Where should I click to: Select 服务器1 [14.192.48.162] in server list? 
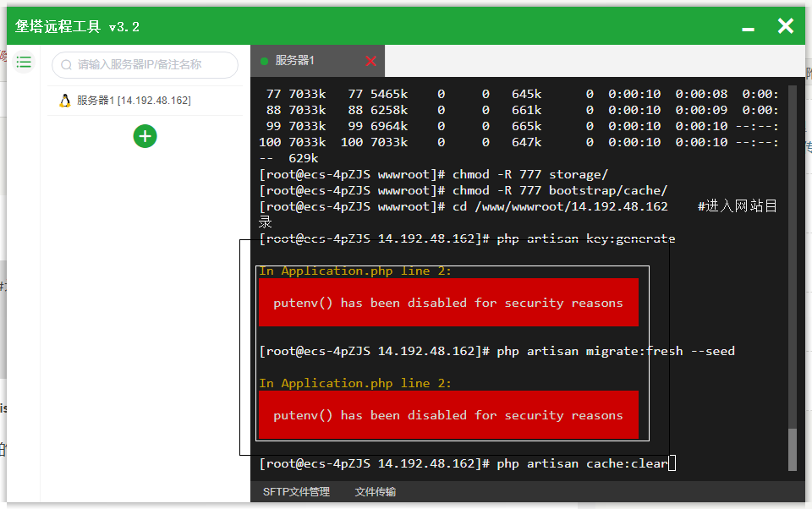[x=145, y=101]
